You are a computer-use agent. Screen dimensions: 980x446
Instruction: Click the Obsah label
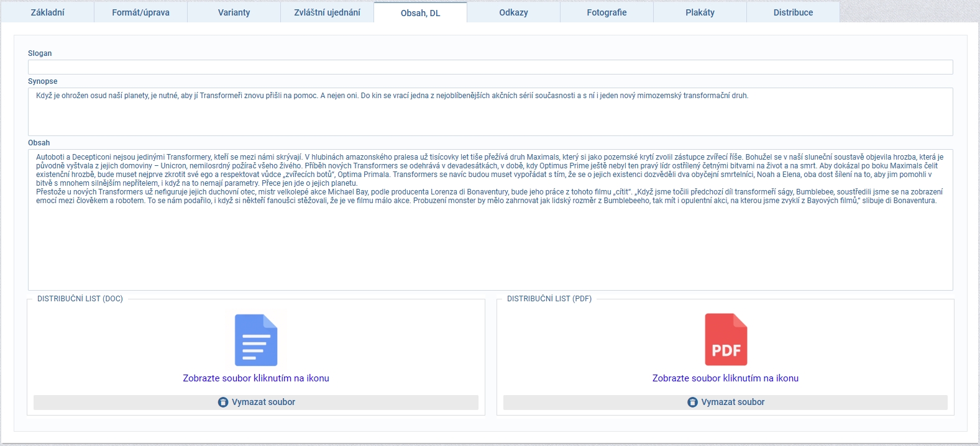click(x=39, y=143)
